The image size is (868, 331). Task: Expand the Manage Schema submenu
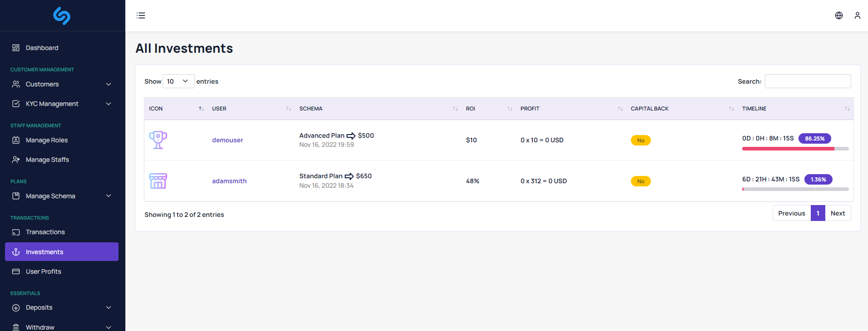(62, 196)
